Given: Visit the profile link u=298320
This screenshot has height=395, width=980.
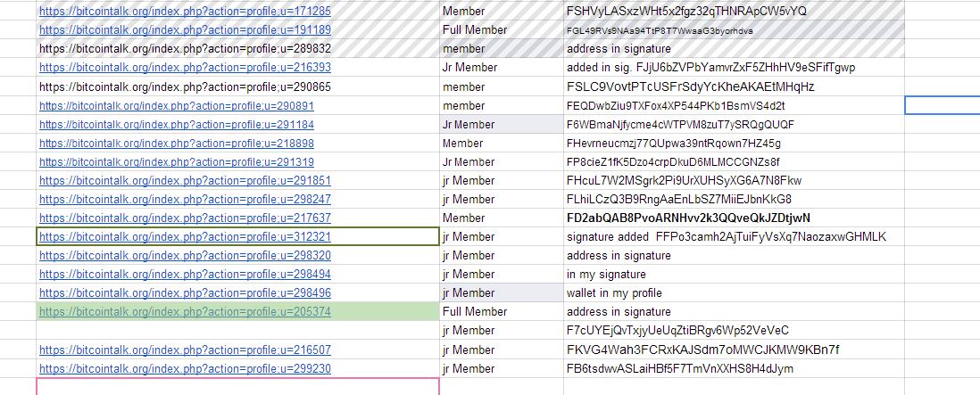Looking at the screenshot, I should pos(185,255).
